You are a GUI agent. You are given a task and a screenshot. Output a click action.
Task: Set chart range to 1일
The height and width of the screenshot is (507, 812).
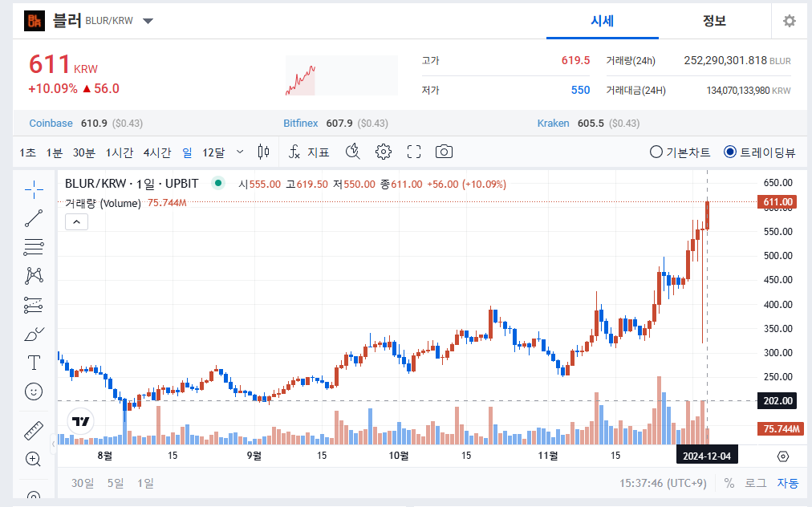145,483
